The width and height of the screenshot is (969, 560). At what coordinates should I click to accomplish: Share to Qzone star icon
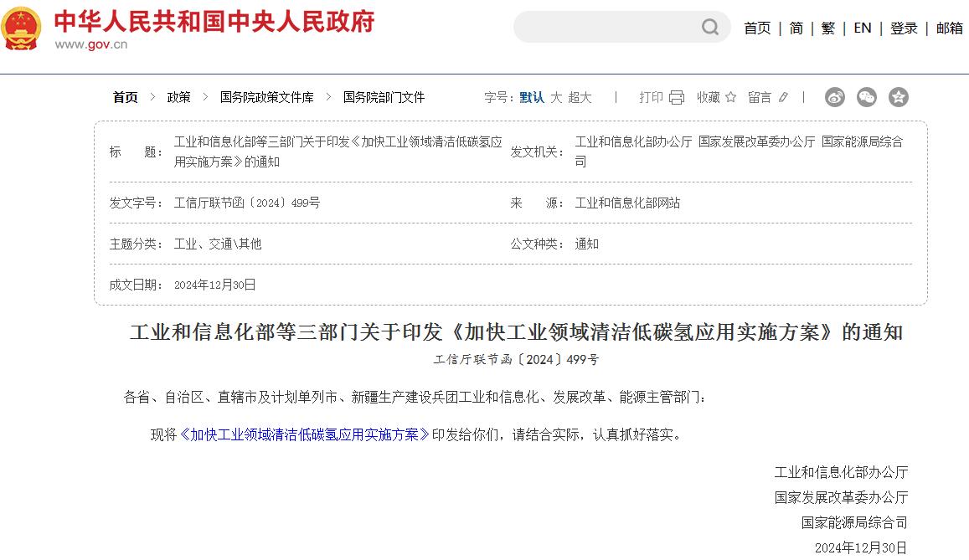[x=899, y=97]
